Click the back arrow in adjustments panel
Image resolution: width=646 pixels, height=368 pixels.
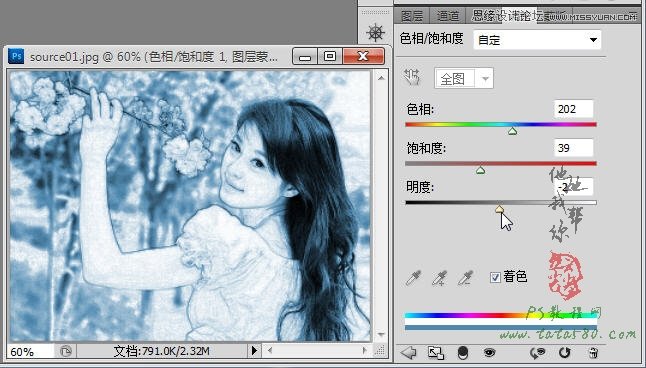click(x=409, y=352)
